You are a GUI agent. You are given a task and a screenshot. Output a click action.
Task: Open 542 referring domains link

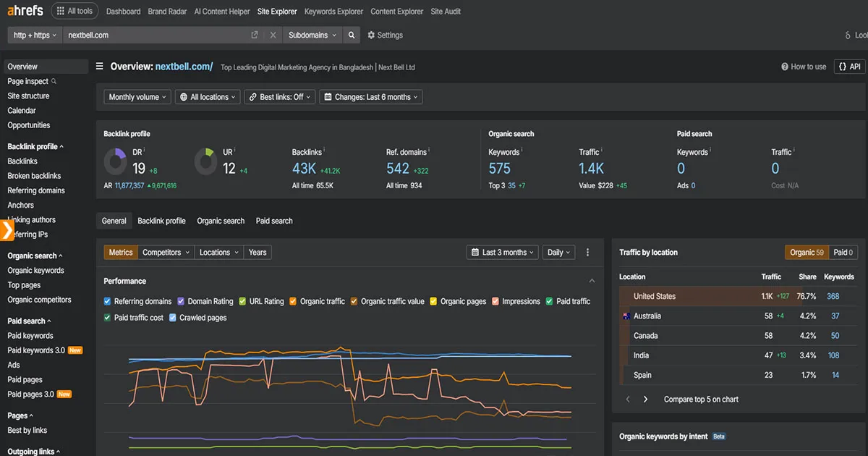(398, 169)
